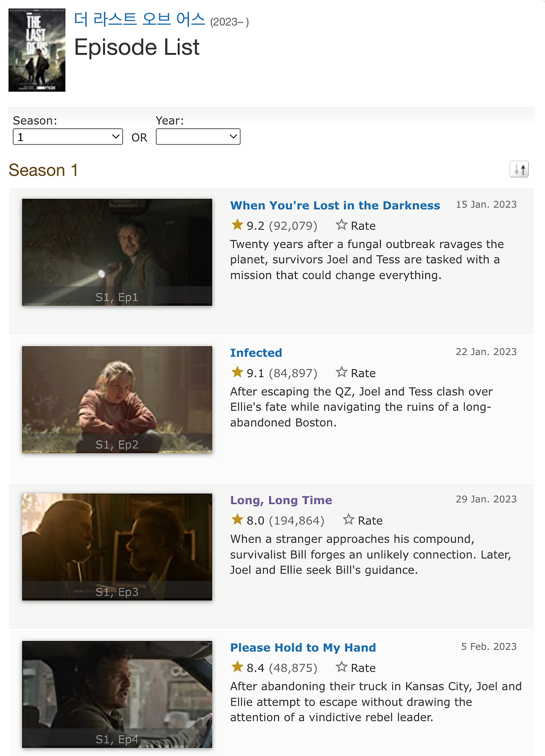Click the Rate star for Infected
Screen dimensions: 545x756
pos(341,372)
